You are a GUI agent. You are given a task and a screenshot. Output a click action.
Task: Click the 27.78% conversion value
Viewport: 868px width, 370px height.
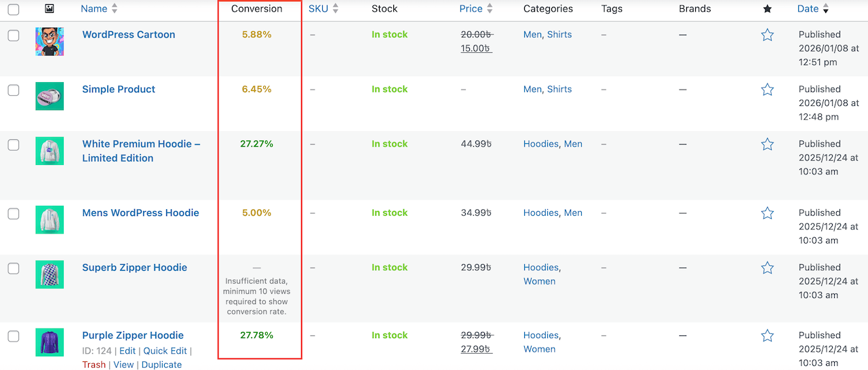point(256,335)
